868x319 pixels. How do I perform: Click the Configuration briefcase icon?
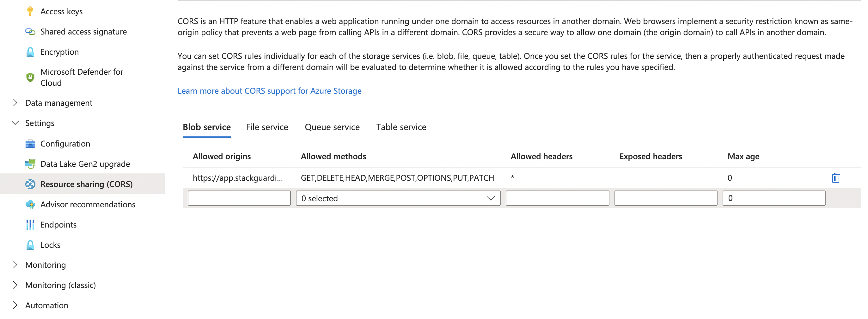coord(31,143)
